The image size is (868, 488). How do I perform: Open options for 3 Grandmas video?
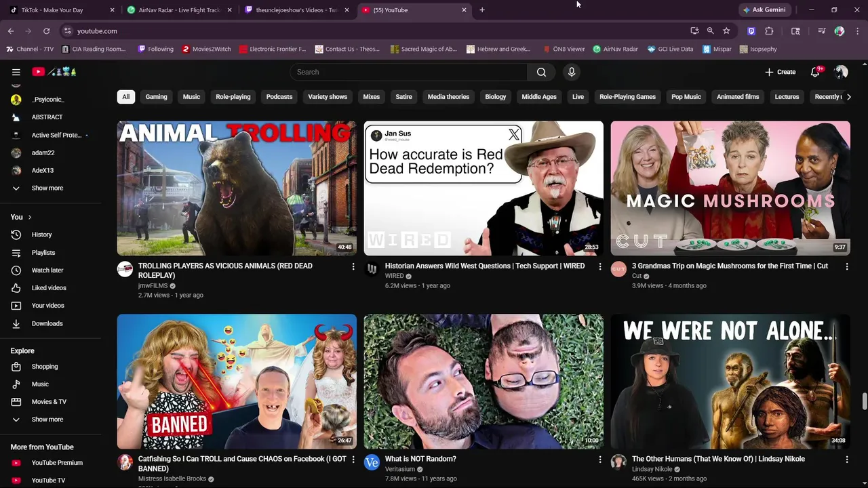[x=846, y=267]
